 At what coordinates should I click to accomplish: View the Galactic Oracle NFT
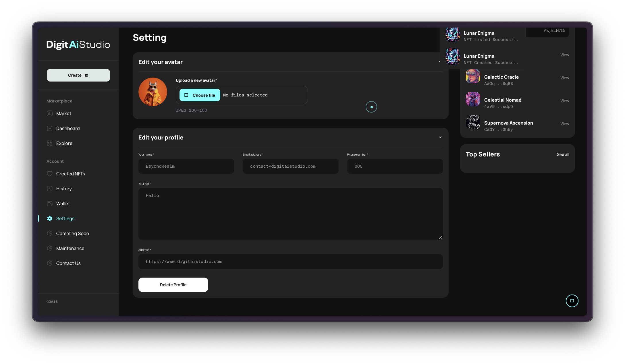(x=564, y=78)
